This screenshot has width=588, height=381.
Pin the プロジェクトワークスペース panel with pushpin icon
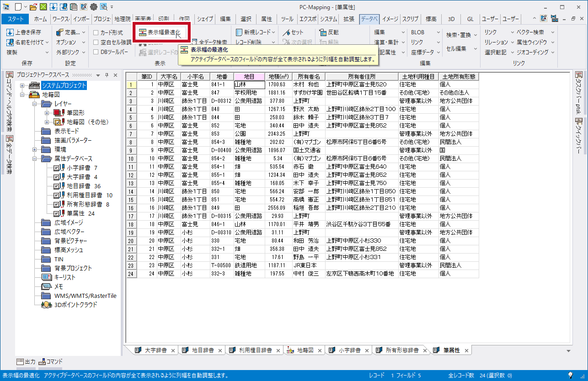107,75
